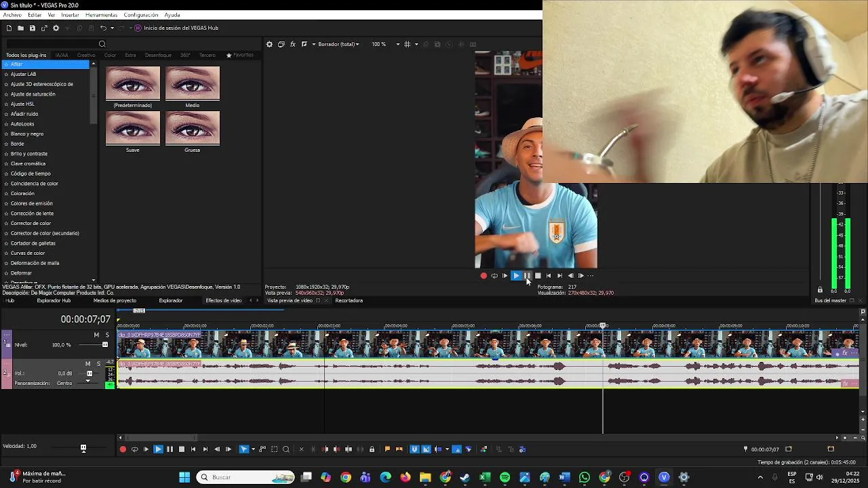Create a new project from top toolbar
This screenshot has height=488, width=868.
pos(9,28)
